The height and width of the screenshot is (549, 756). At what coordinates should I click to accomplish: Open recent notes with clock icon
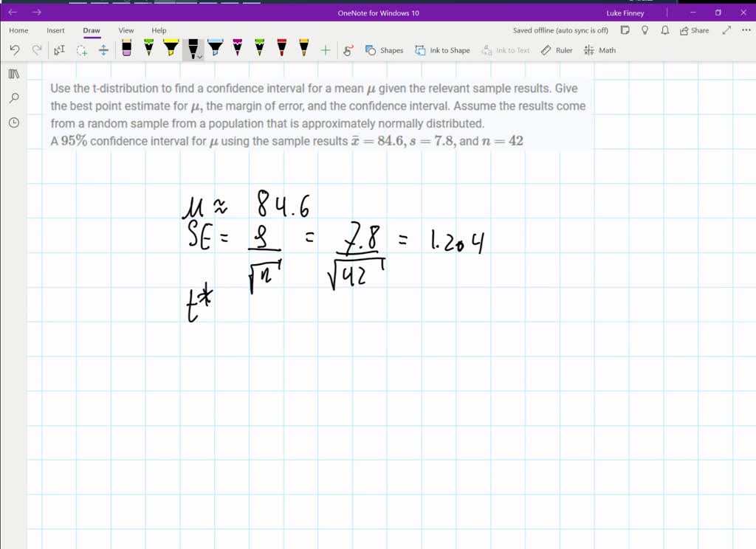pyautogui.click(x=13, y=122)
